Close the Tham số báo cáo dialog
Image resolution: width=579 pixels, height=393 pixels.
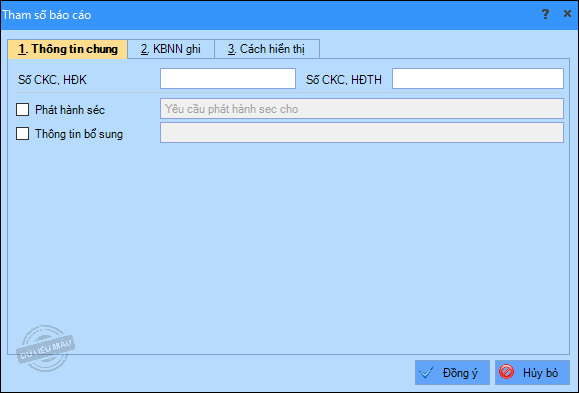point(568,14)
